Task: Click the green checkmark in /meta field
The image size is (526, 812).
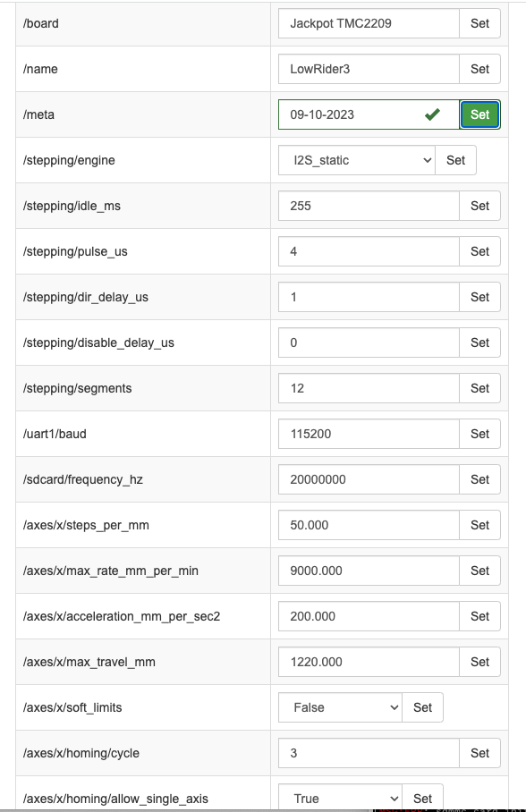Action: pyautogui.click(x=432, y=114)
